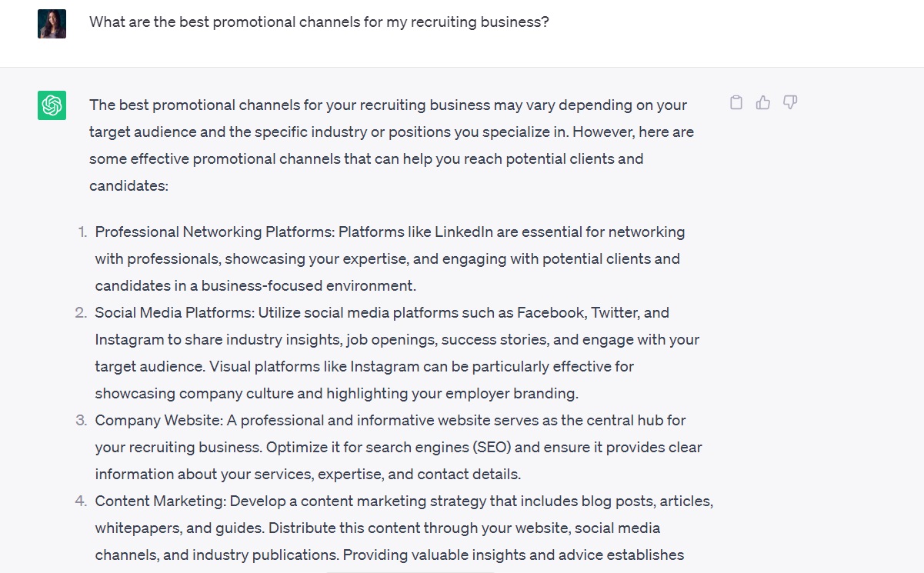924x573 pixels.
Task: Click the list number 2 marker
Action: pyautogui.click(x=81, y=312)
